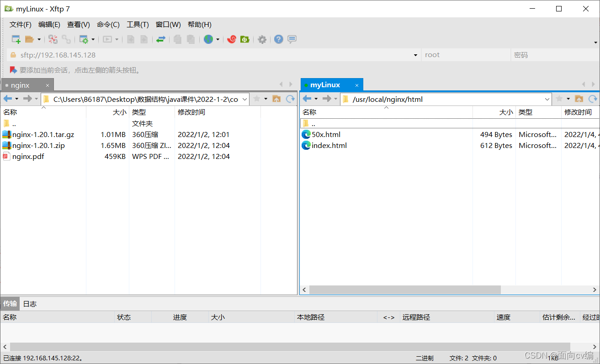Open local pane home folder icon
600x364 pixels.
click(x=276, y=99)
